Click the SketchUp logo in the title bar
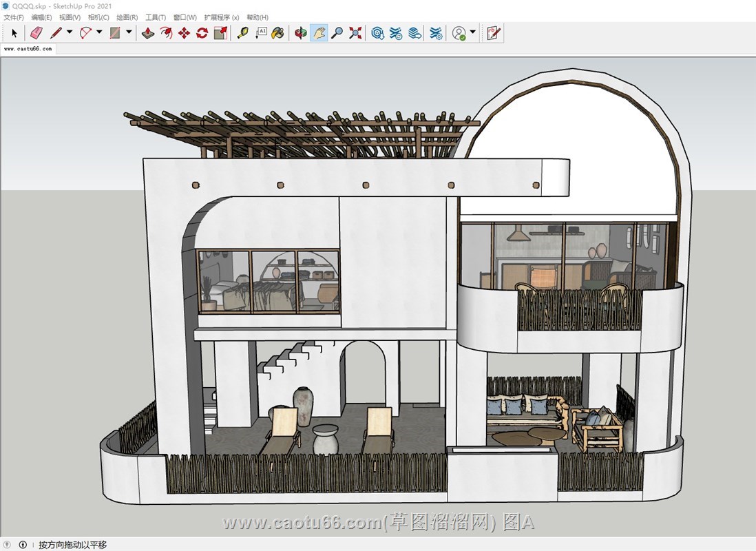756x551 pixels. click(6, 6)
